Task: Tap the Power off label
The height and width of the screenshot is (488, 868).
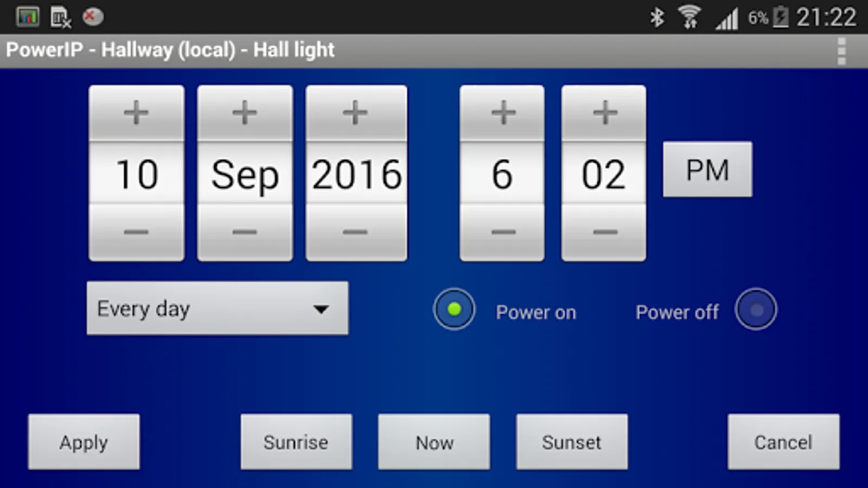Action: coord(677,312)
